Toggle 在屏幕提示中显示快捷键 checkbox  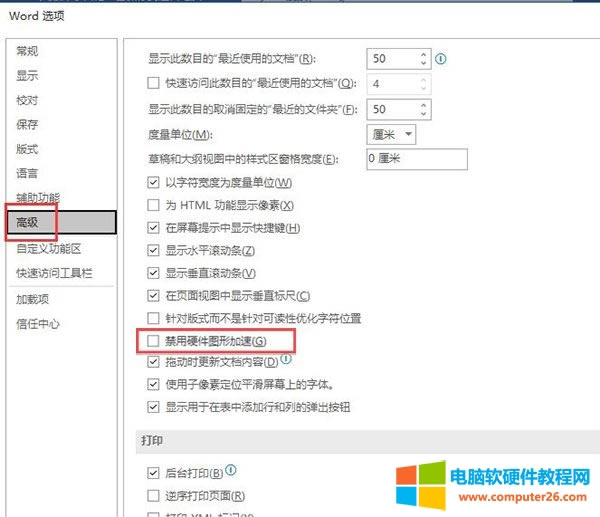[153, 228]
